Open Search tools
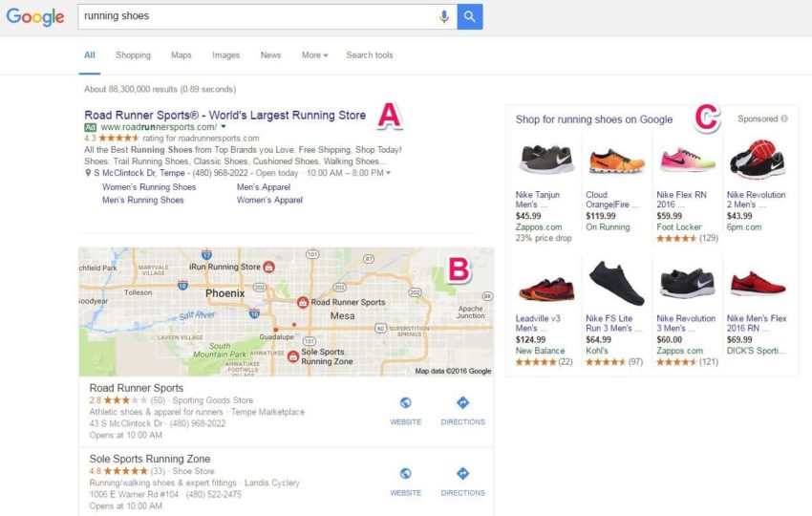Screen dimensions: 812x516 (x=370, y=54)
